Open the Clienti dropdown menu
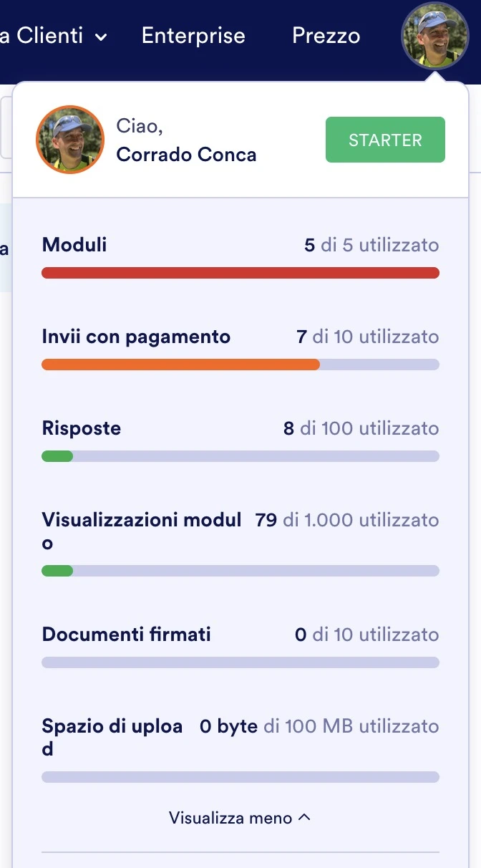481x868 pixels. point(54,36)
